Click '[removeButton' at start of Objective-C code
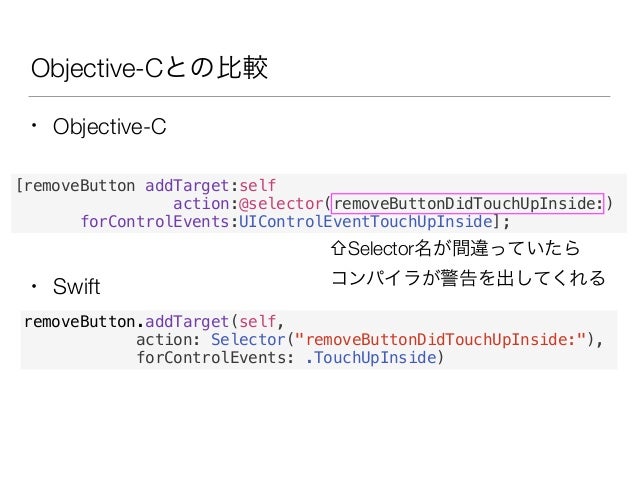 click(75, 186)
